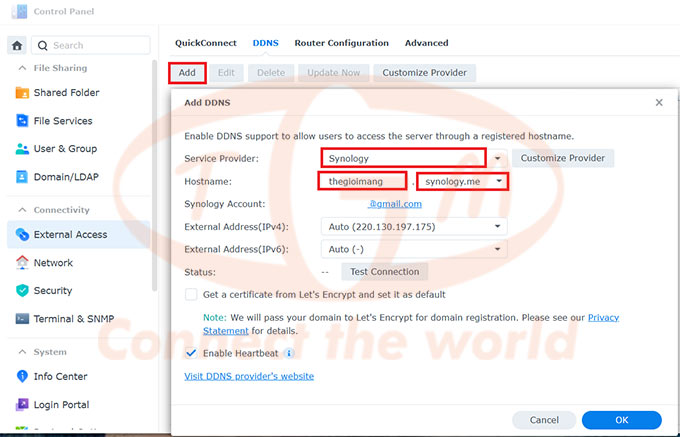Open External Address IPv4 dropdown
Viewport: 680px width, 437px height.
(x=414, y=227)
